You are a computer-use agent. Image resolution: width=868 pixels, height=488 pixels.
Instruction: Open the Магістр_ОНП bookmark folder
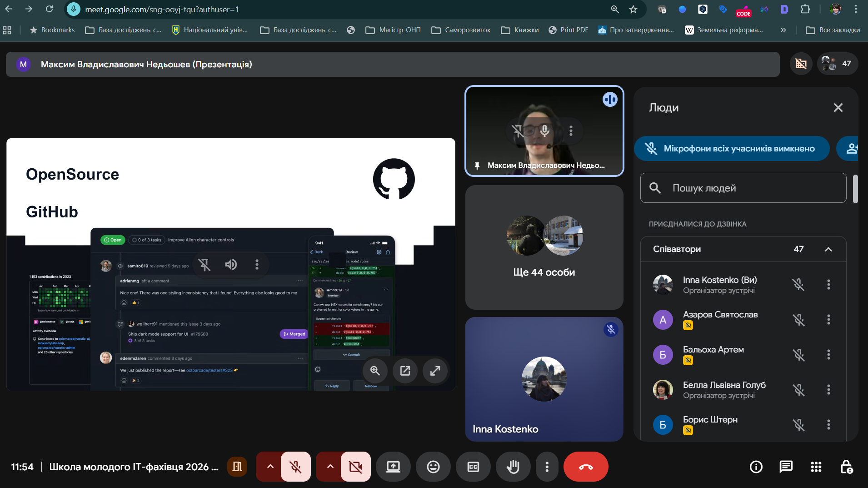(394, 30)
